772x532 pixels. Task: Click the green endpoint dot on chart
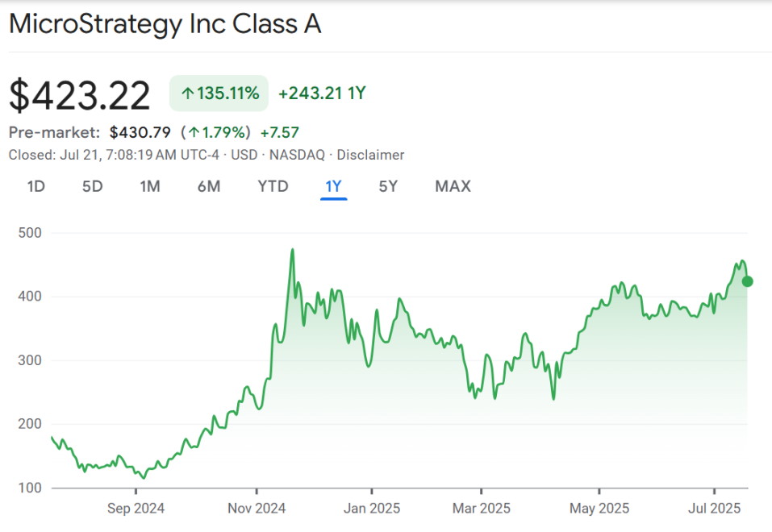pos(746,281)
